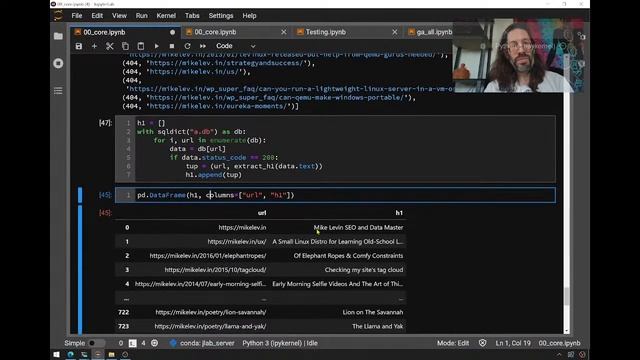Viewport: 640px width, 360px height.
Task: Click the h1 column header
Action: click(x=399, y=213)
